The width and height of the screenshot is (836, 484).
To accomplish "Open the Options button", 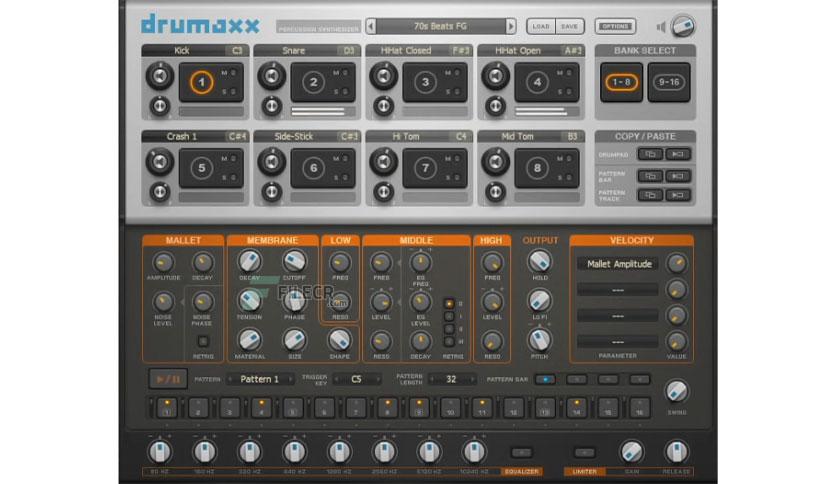I will (x=615, y=26).
